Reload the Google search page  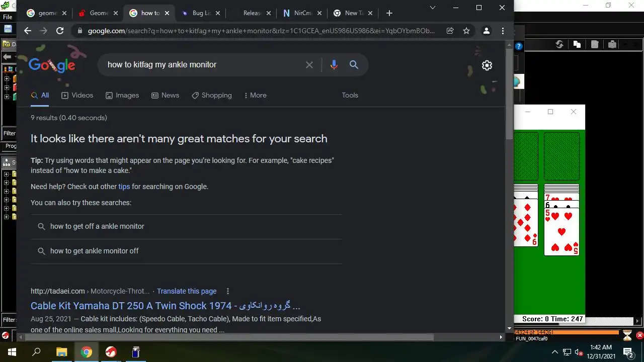point(60,31)
